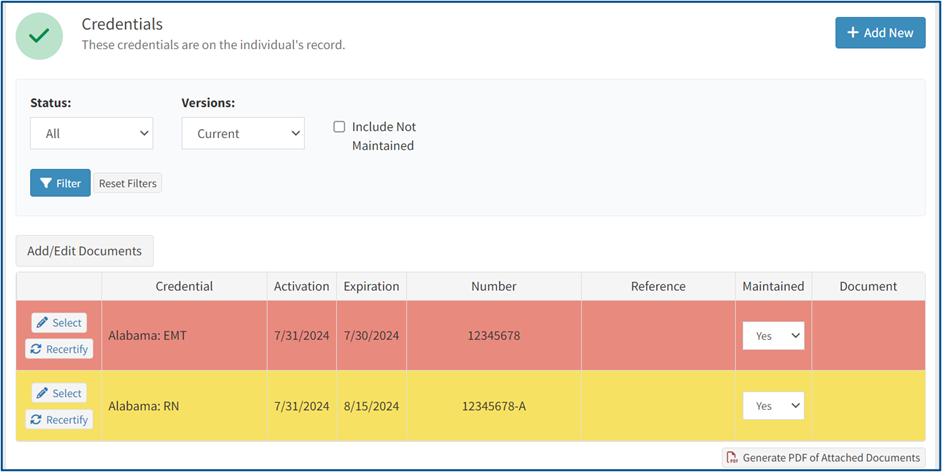Click pencil icon for Alabama: EMT row
This screenshot has height=472, width=942.
[42, 322]
